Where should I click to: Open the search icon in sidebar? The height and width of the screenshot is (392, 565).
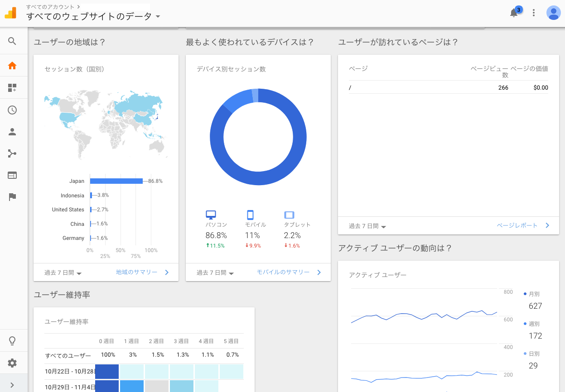[12, 41]
